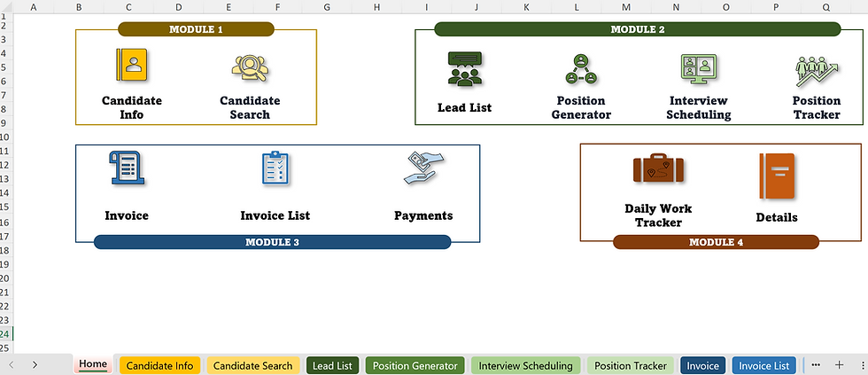Click the Lead List group chat icon
The width and height of the screenshot is (868, 375).
tap(465, 68)
